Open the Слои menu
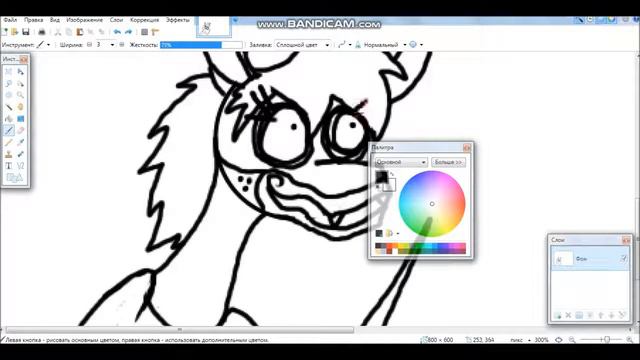 click(x=116, y=20)
